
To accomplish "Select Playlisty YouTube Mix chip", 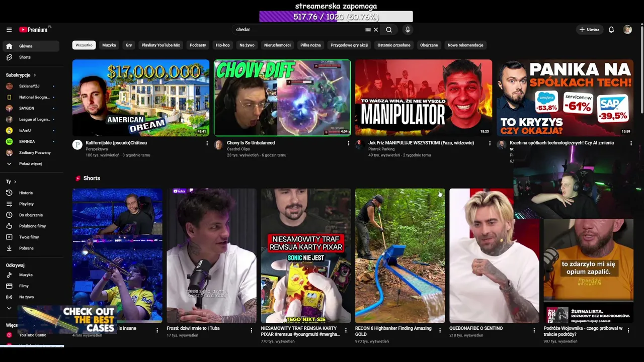I will 160,45.
